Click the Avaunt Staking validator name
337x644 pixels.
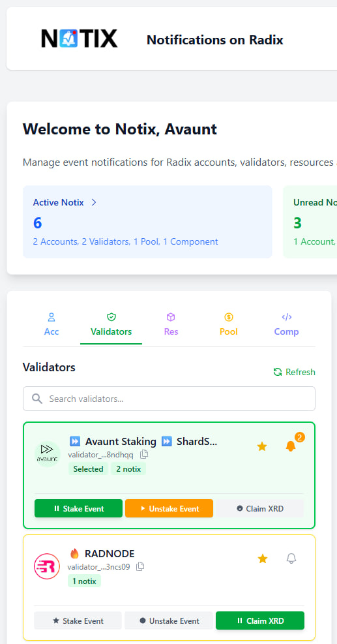[x=143, y=442]
